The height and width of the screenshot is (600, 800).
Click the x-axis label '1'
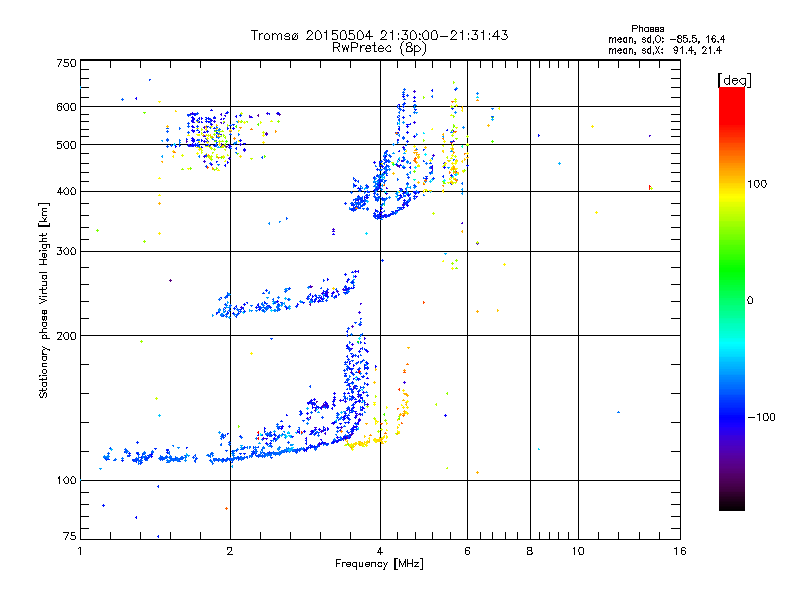(80, 551)
